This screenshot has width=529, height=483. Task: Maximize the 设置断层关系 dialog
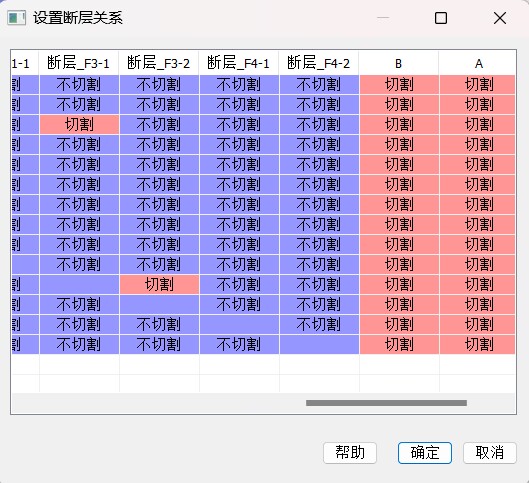(x=441, y=18)
